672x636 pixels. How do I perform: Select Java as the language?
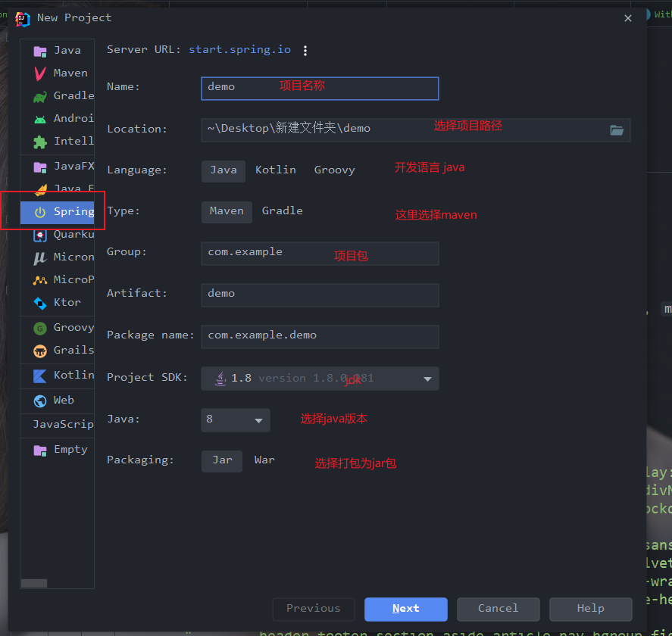(x=223, y=171)
